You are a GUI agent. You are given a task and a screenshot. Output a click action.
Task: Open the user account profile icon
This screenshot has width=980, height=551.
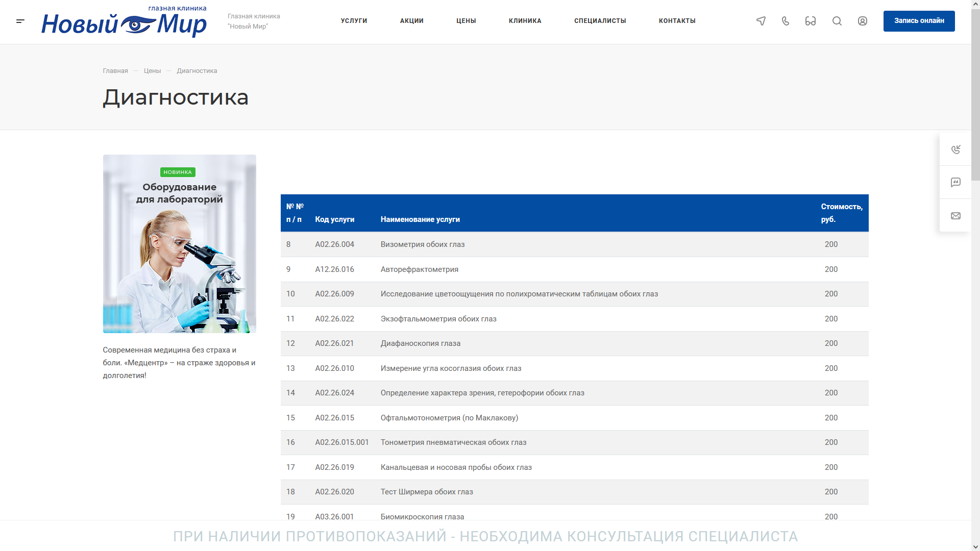point(863,21)
